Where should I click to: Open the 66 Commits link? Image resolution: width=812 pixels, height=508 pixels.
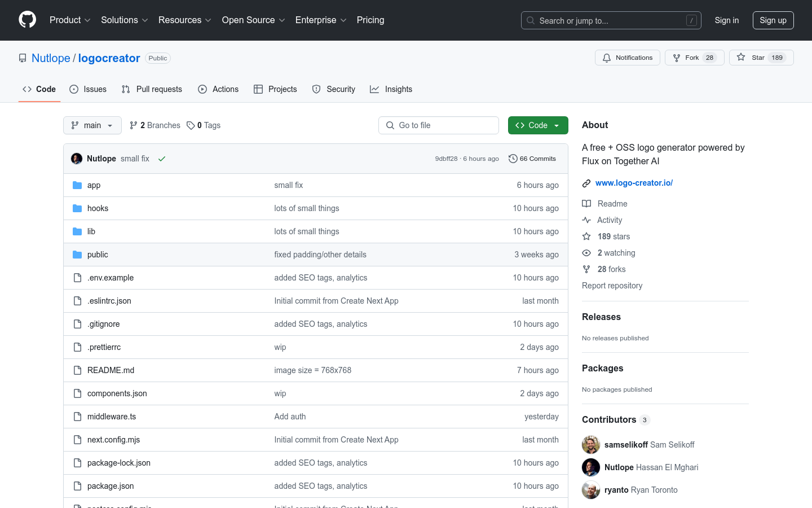[532, 159]
